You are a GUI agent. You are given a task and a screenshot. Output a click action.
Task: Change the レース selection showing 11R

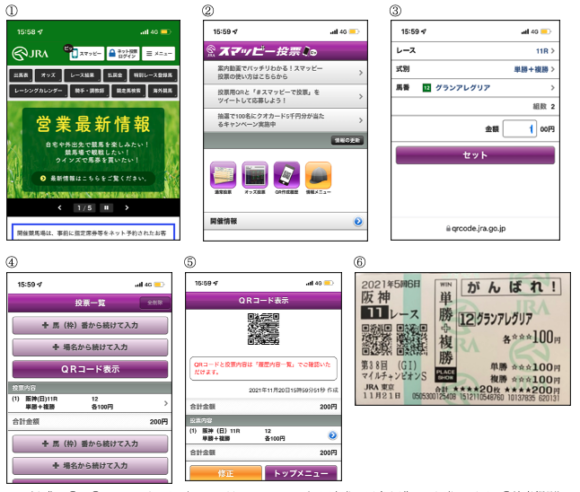pyautogui.click(x=475, y=51)
